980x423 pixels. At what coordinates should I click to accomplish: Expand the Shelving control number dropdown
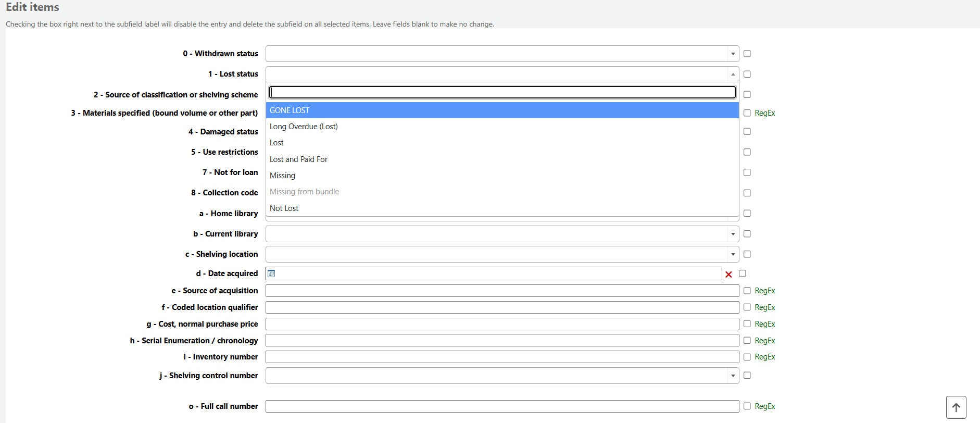[x=733, y=376]
